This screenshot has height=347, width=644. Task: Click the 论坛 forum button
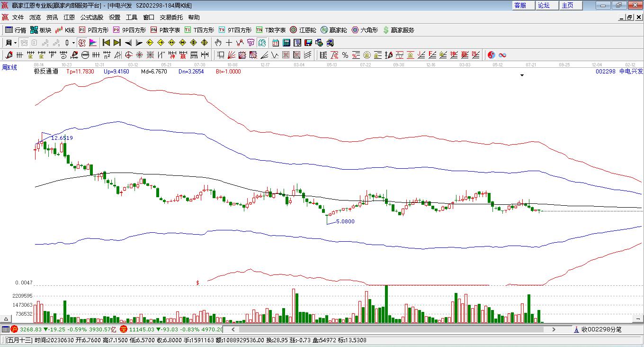point(544,5)
